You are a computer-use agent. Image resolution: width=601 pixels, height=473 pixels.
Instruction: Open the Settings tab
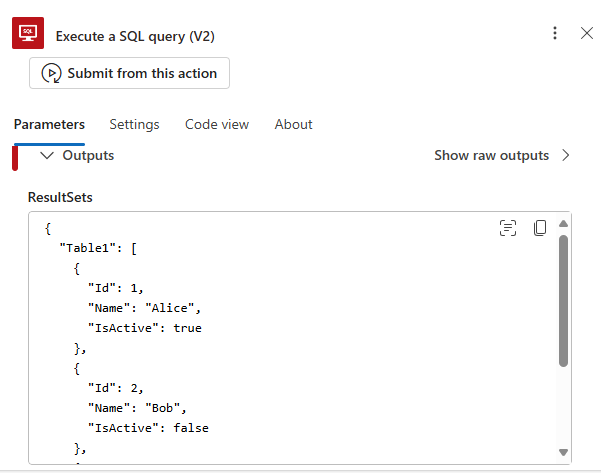point(134,125)
